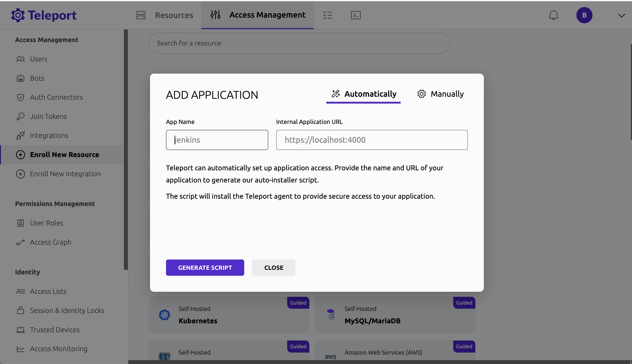The width and height of the screenshot is (632, 364).
Task: Open Join Tokens
Action: [x=62, y=117]
